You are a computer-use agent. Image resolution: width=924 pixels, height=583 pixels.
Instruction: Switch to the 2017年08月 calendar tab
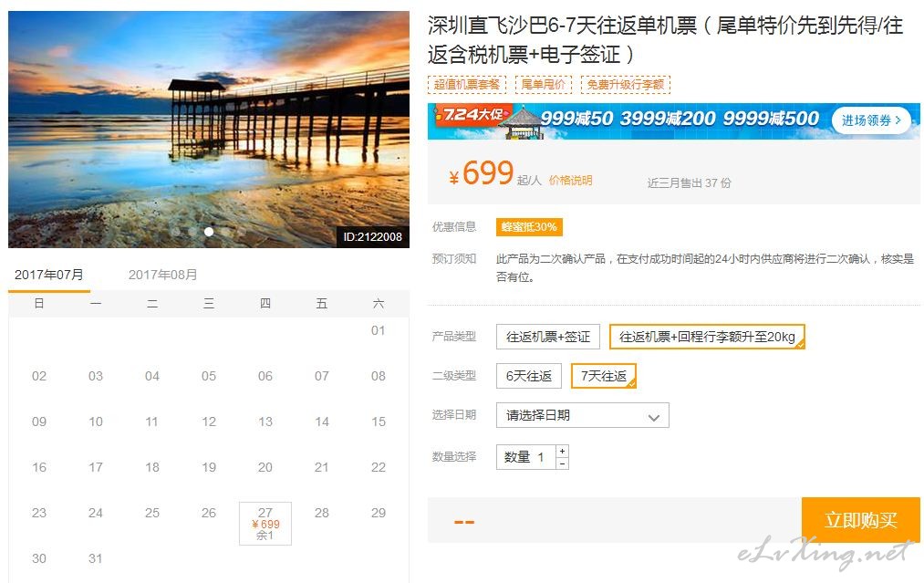coord(162,275)
